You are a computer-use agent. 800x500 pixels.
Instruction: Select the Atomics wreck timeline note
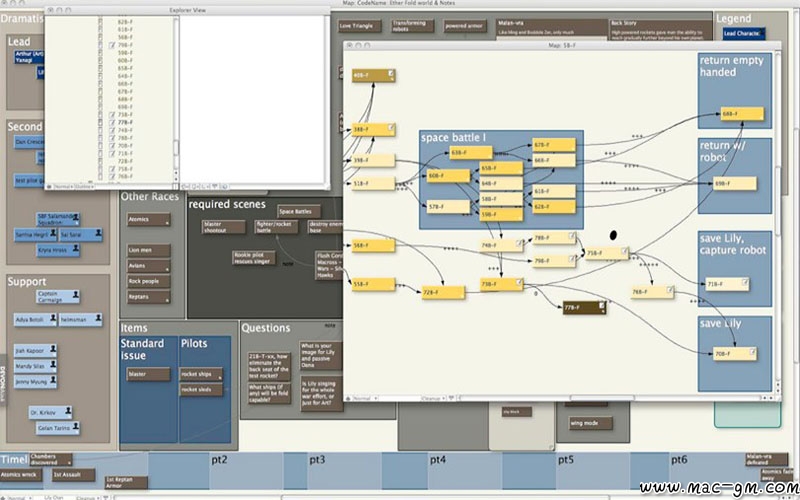[x=21, y=475]
